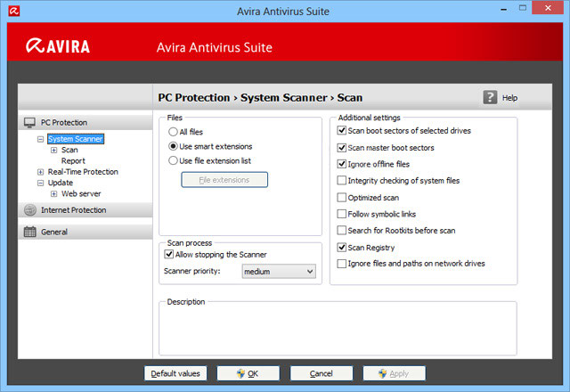The height and width of the screenshot is (392, 570).
Task: Click inside the Description box
Action: point(338,329)
